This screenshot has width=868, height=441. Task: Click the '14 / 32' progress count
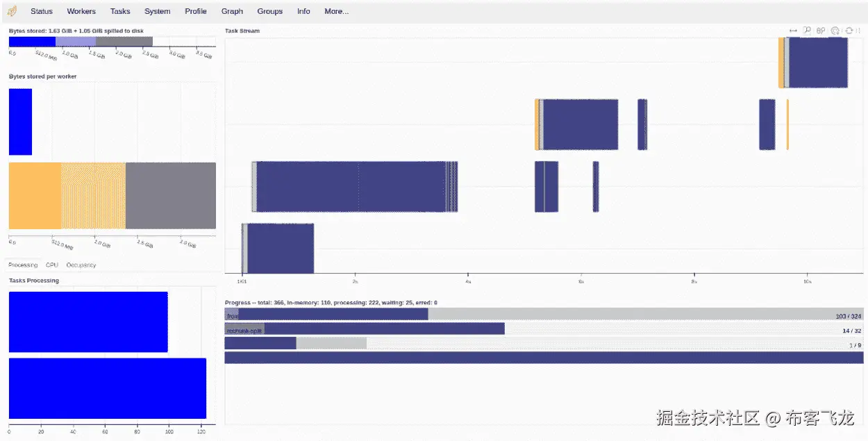click(852, 331)
